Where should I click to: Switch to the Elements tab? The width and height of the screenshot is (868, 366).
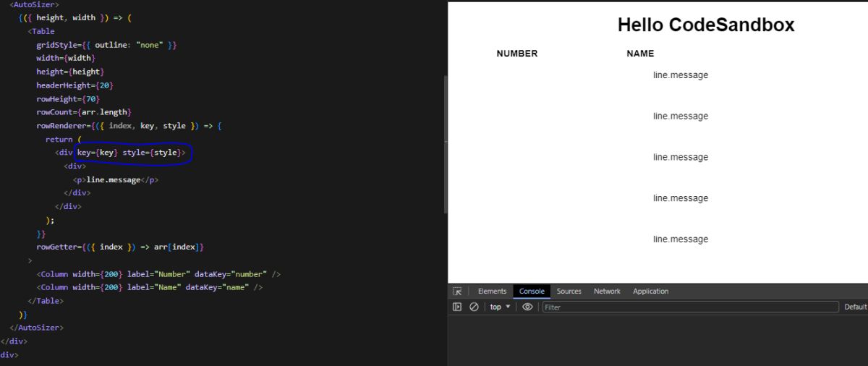click(x=492, y=291)
